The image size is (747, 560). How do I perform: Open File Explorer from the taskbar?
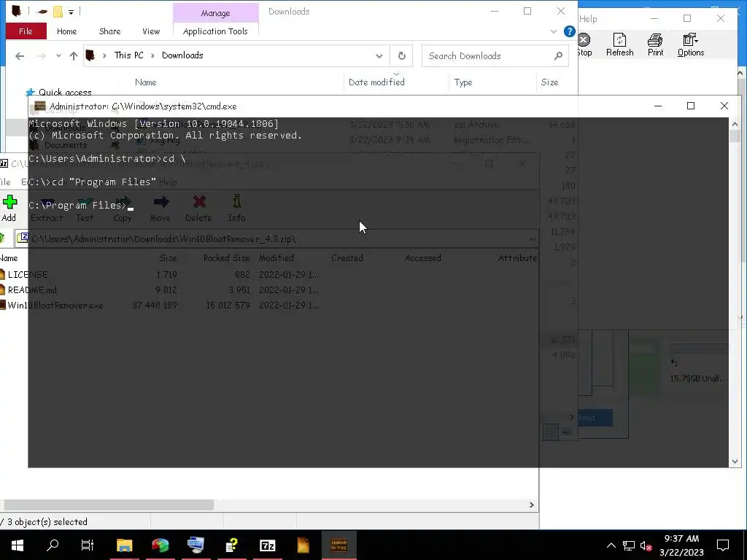coord(124,545)
